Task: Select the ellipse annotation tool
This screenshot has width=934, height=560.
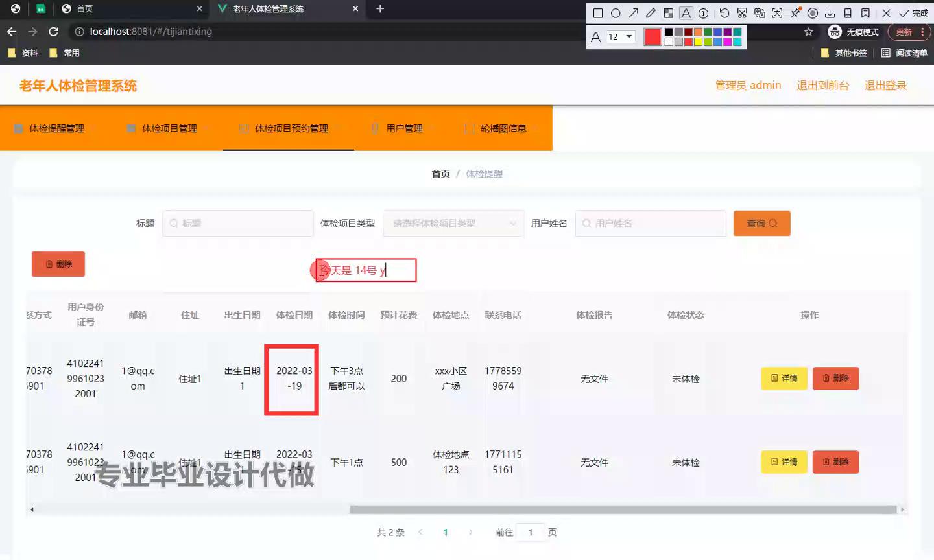Action: pyautogui.click(x=616, y=13)
